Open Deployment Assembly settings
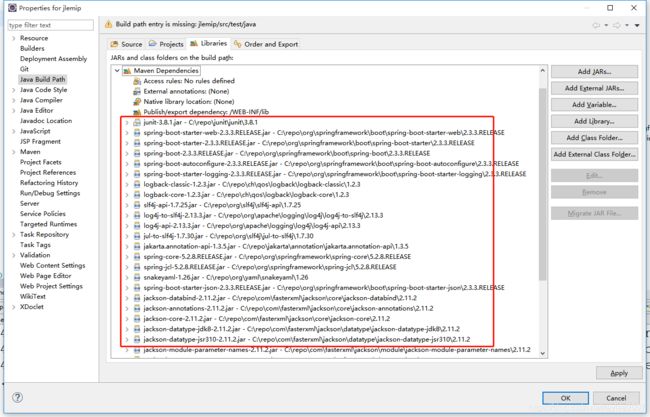The image size is (650, 417). [x=53, y=59]
